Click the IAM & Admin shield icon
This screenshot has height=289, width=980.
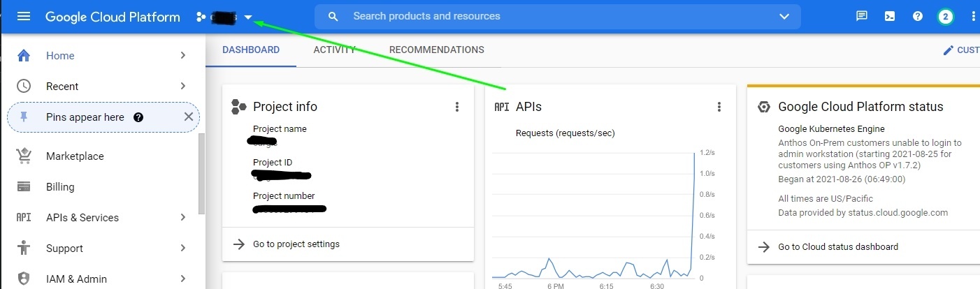[24, 279]
